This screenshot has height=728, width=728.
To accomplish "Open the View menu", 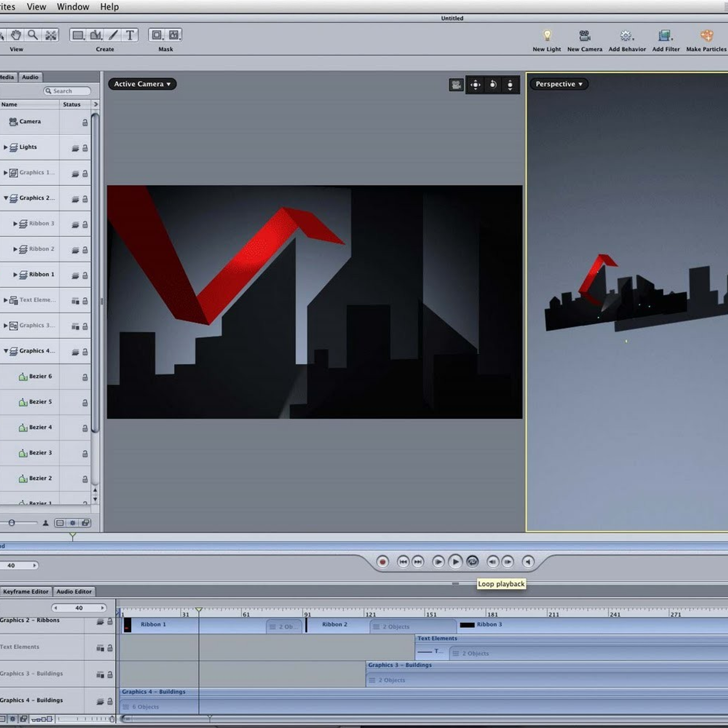I will click(x=36, y=7).
